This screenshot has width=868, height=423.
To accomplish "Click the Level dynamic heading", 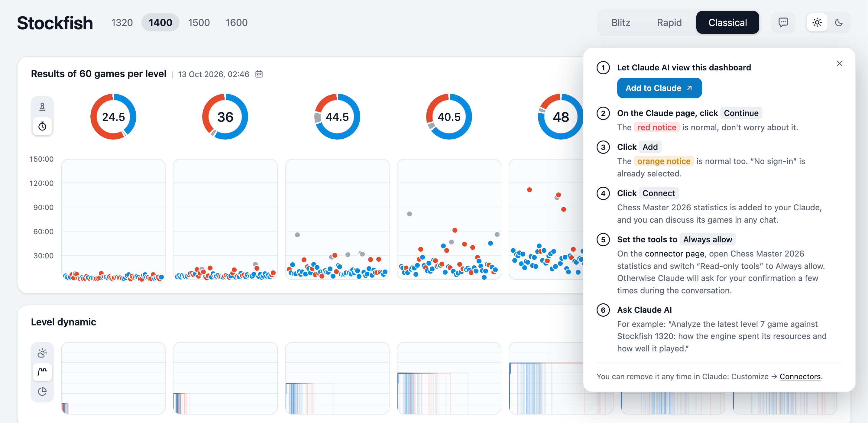I will (x=64, y=322).
